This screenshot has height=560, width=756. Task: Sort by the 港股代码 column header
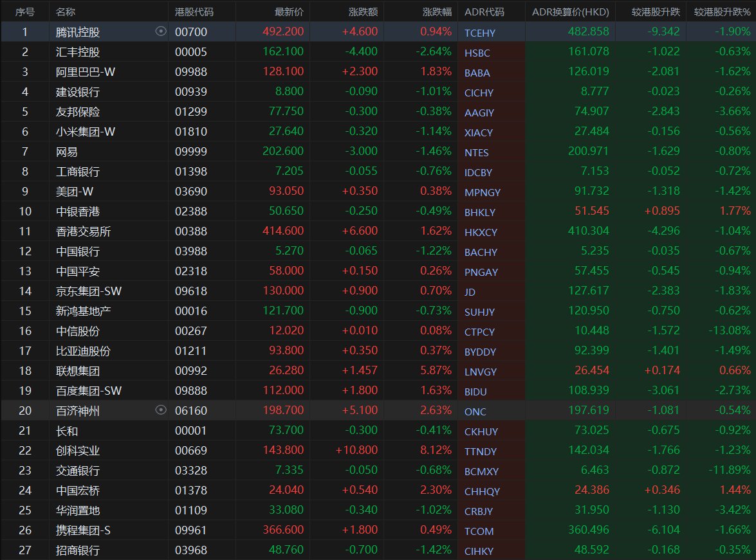tap(194, 12)
